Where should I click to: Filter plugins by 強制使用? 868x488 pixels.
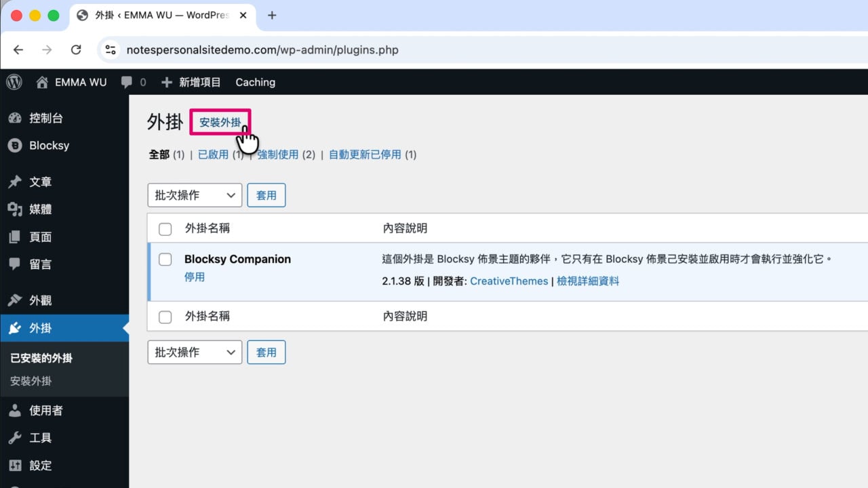click(278, 155)
